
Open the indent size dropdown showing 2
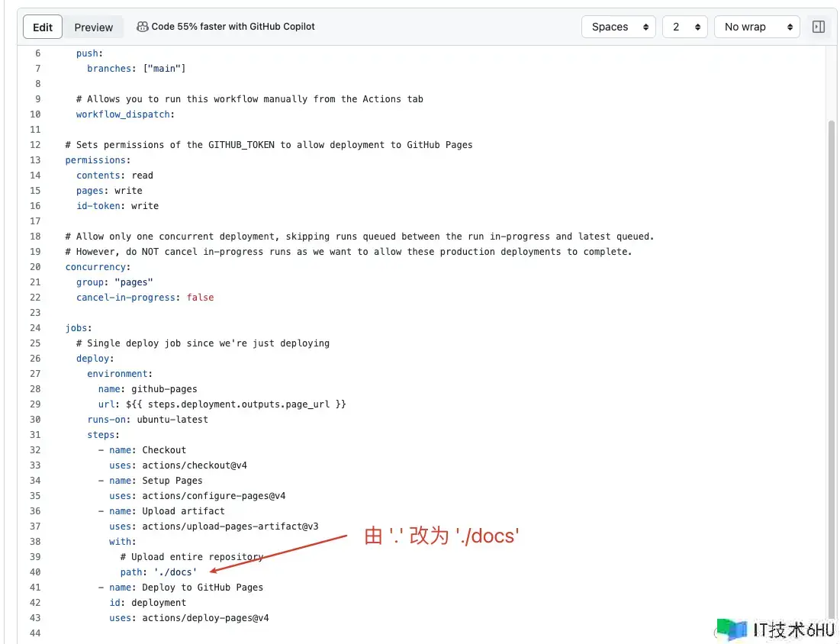pyautogui.click(x=684, y=27)
